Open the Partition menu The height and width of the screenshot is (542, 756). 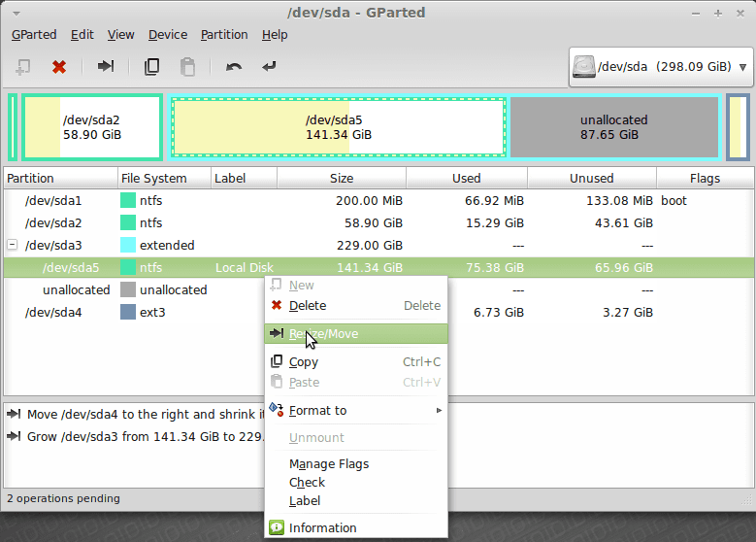tap(224, 35)
